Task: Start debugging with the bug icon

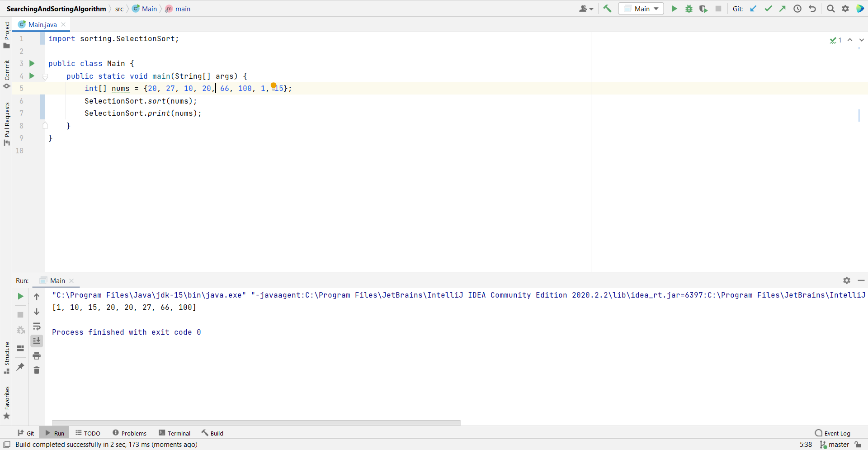Action: coord(689,9)
